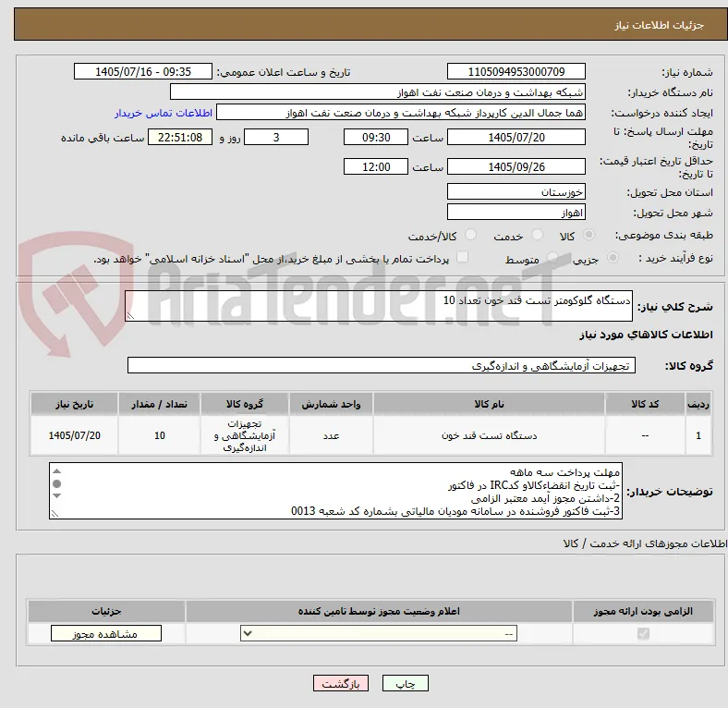The width and height of the screenshot is (728, 708).
Task: Click the دستگاه تست قند خون cell
Action: 489,435
